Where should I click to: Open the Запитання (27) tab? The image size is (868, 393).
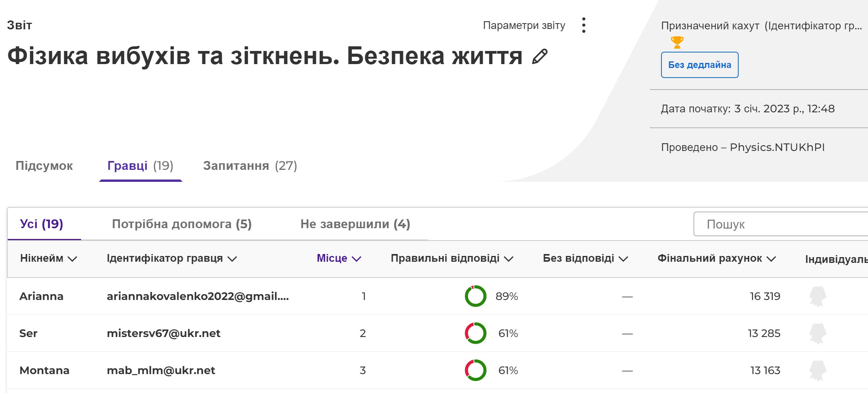250,166
